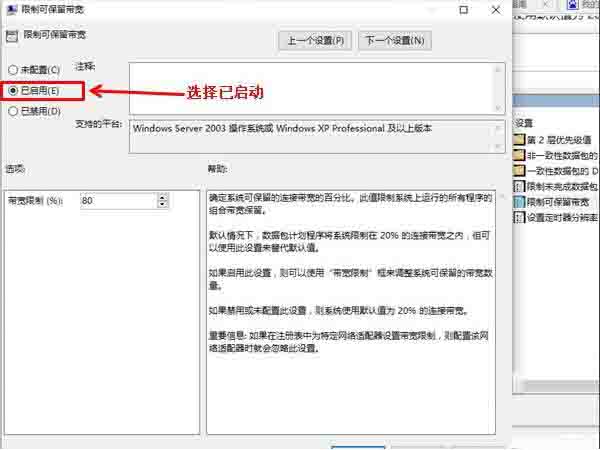Image resolution: width=600 pixels, height=450 pixels.
Task: Maximize the 限制可保留带宽 dialog window
Action: [463, 9]
